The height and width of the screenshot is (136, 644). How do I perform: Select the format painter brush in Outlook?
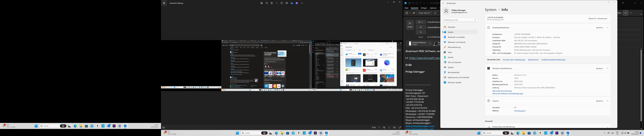[x=414, y=13]
